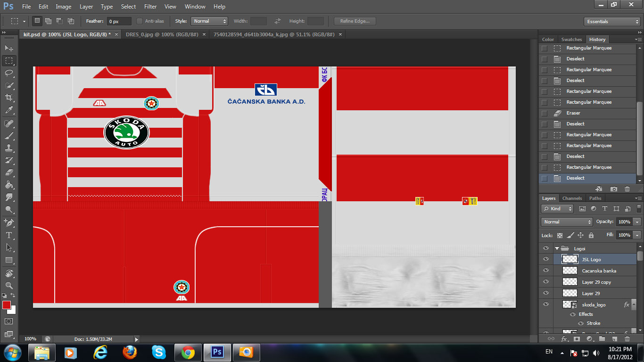Switch to the Channels tab
Viewport: 644px width, 362px height.
pyautogui.click(x=572, y=198)
